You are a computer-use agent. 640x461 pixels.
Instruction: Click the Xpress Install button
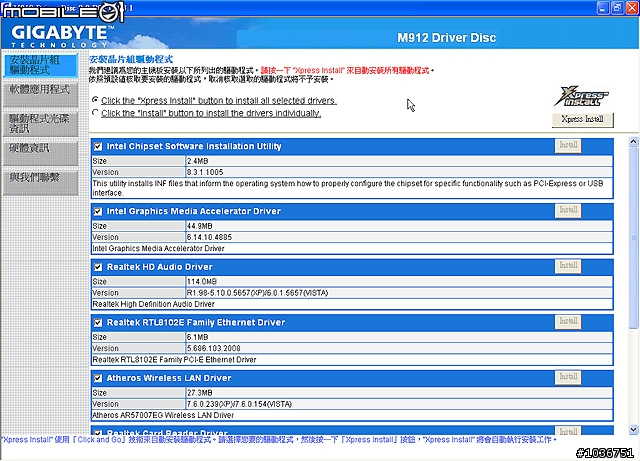[x=582, y=119]
